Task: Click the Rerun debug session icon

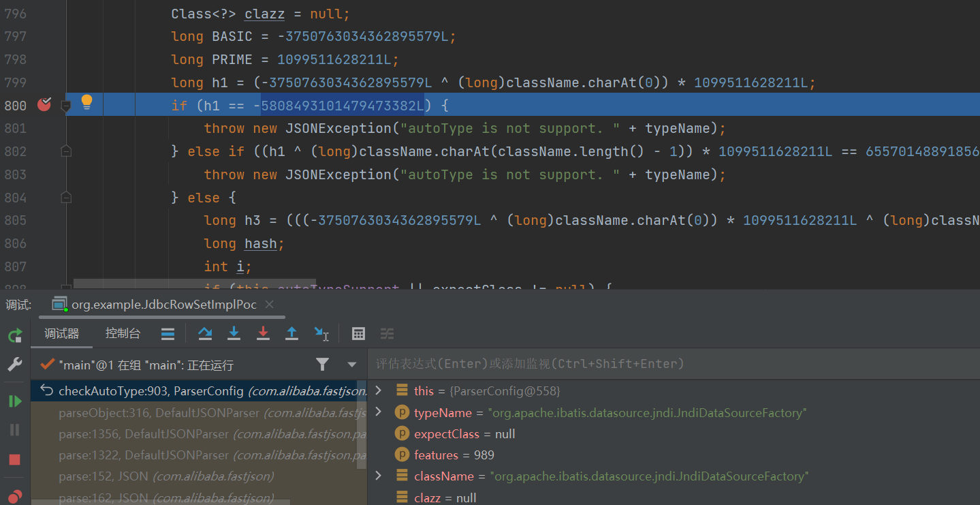Action: pos(14,335)
